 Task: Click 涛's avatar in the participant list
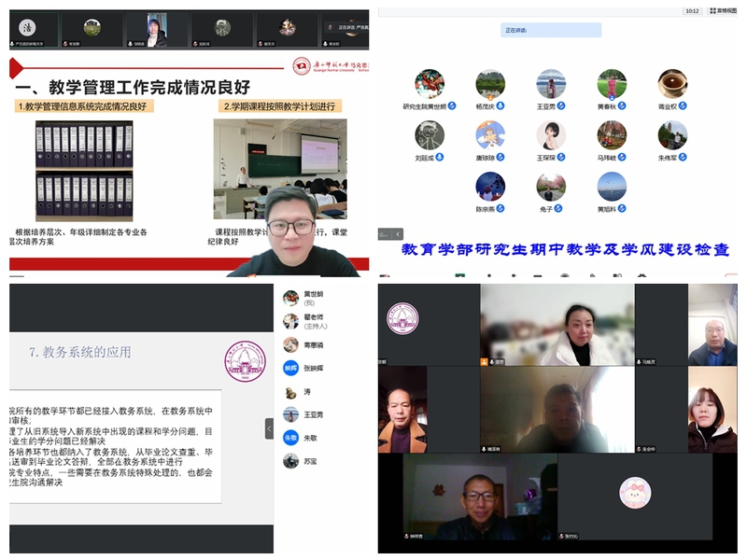click(290, 392)
